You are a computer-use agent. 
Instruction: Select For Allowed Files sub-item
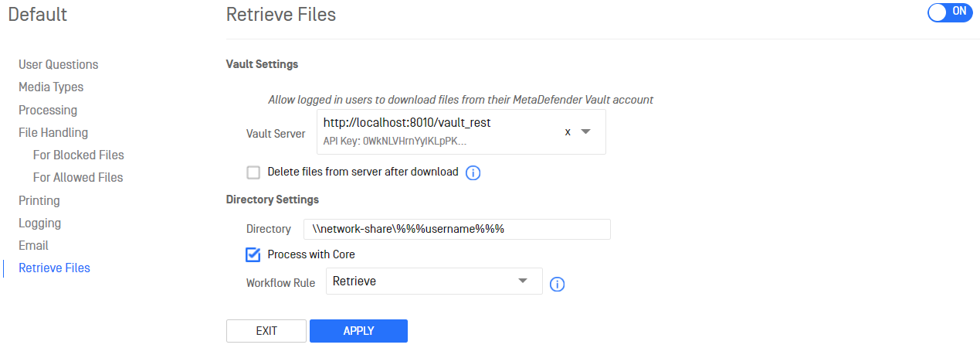click(x=78, y=177)
